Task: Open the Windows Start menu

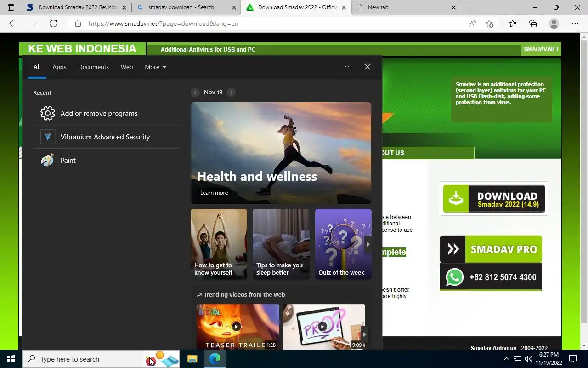Action: (x=11, y=359)
